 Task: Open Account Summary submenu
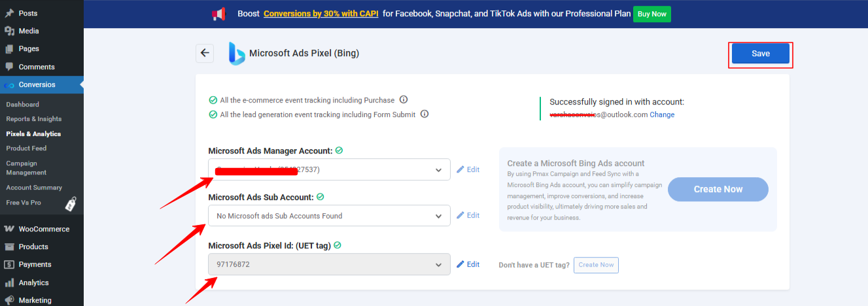tap(33, 188)
